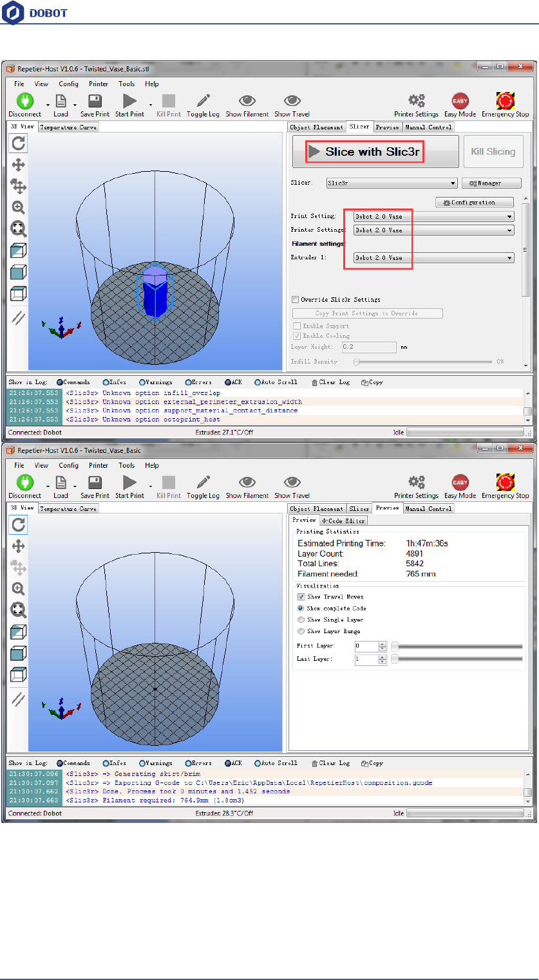The image size is (539, 980).
Task: Uncheck Show Travel Moves checkbox
Action: click(301, 597)
